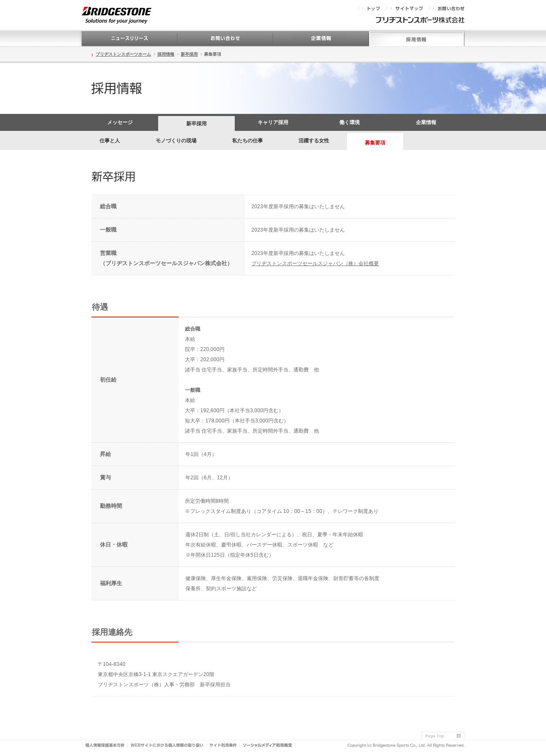Open the モノづくりの現場 sub-menu item
The width and height of the screenshot is (546, 756).
point(176,141)
